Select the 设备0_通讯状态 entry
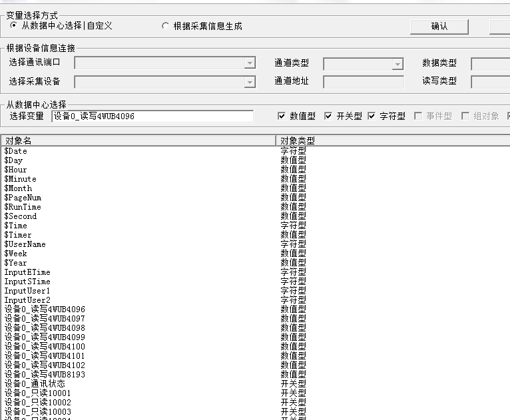The height and width of the screenshot is (420, 510). click(35, 384)
